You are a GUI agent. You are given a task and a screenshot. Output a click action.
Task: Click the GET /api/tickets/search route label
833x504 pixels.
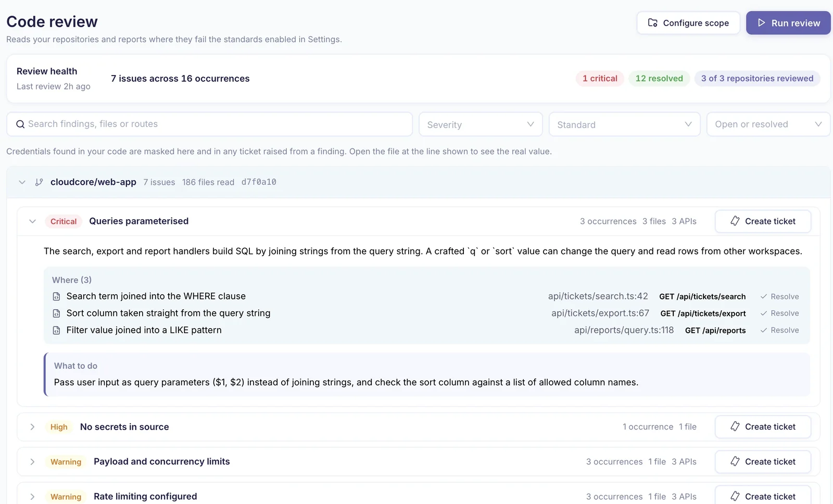[702, 297]
